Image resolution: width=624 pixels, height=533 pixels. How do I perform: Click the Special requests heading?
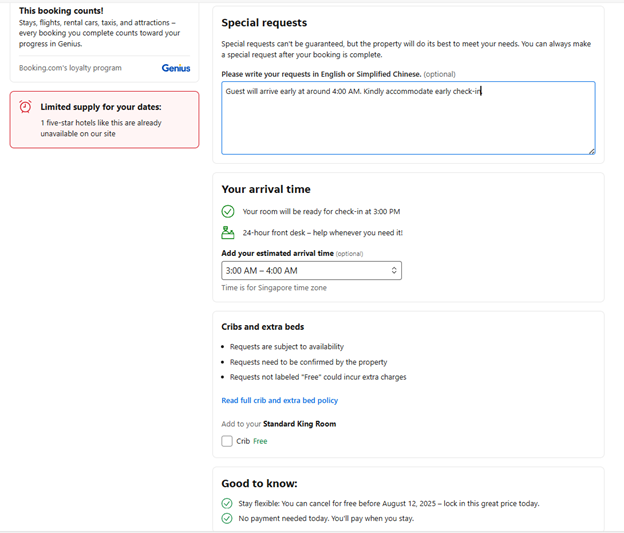[x=264, y=23]
